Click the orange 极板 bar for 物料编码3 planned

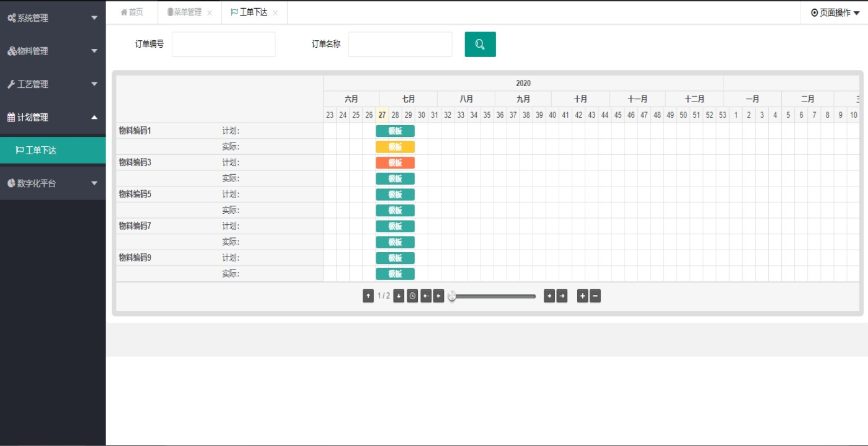[395, 163]
